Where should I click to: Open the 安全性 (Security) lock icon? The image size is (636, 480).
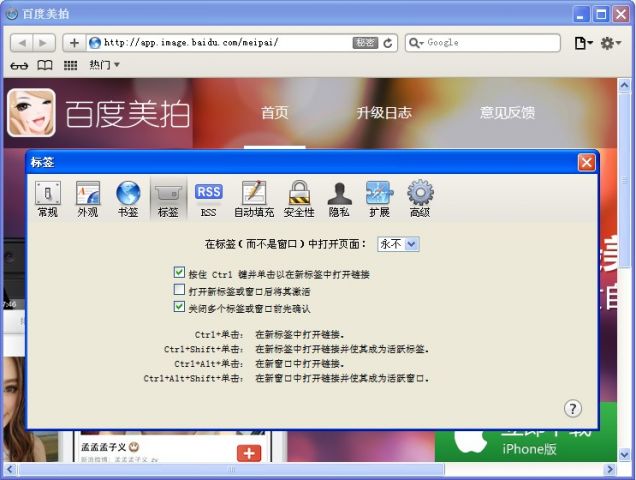[x=298, y=199]
